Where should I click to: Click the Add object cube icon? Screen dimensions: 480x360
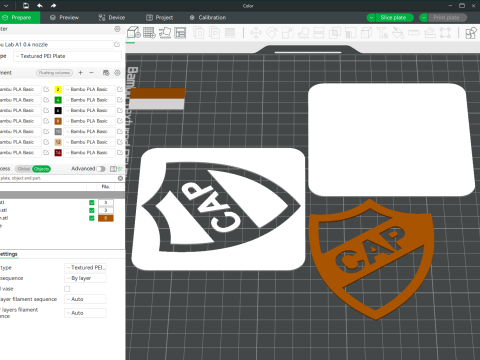[x=134, y=33]
